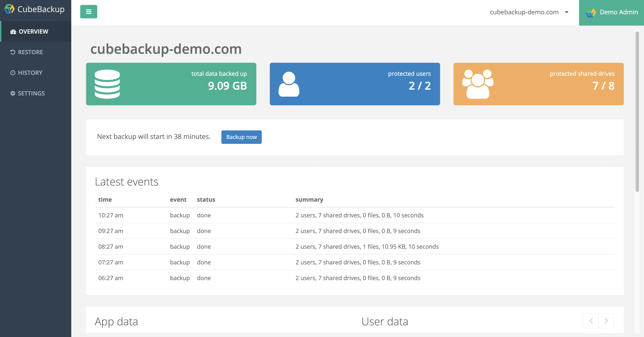Click the right pagination chevron near User data
Viewport: 644px width, 337px height.
606,321
